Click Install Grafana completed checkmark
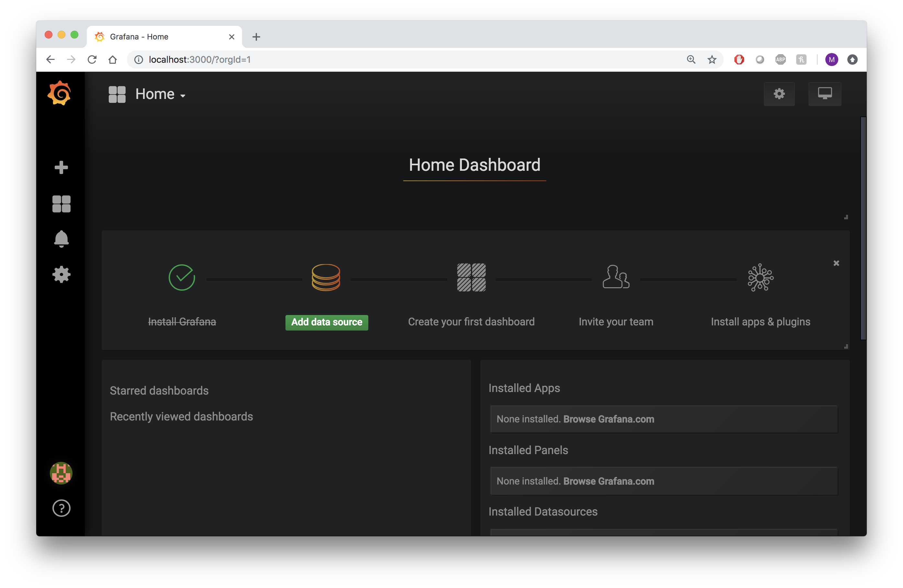Viewport: 903px width, 588px height. [x=182, y=277]
